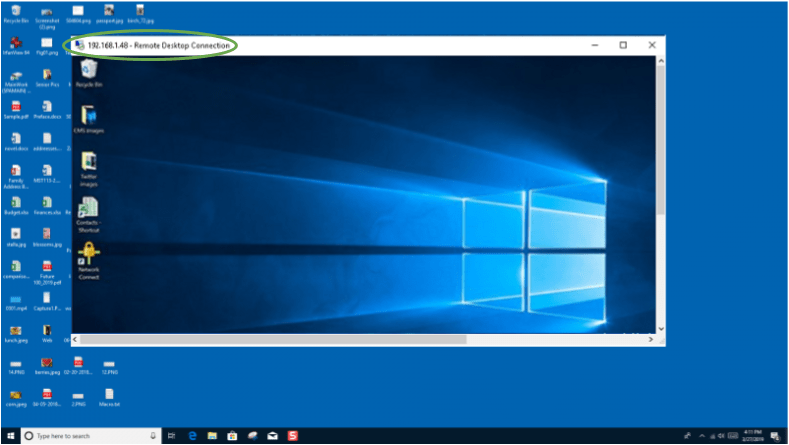Minimize the Remote Desktop Connection window
Image resolution: width=789 pixels, height=445 pixels.
point(595,45)
